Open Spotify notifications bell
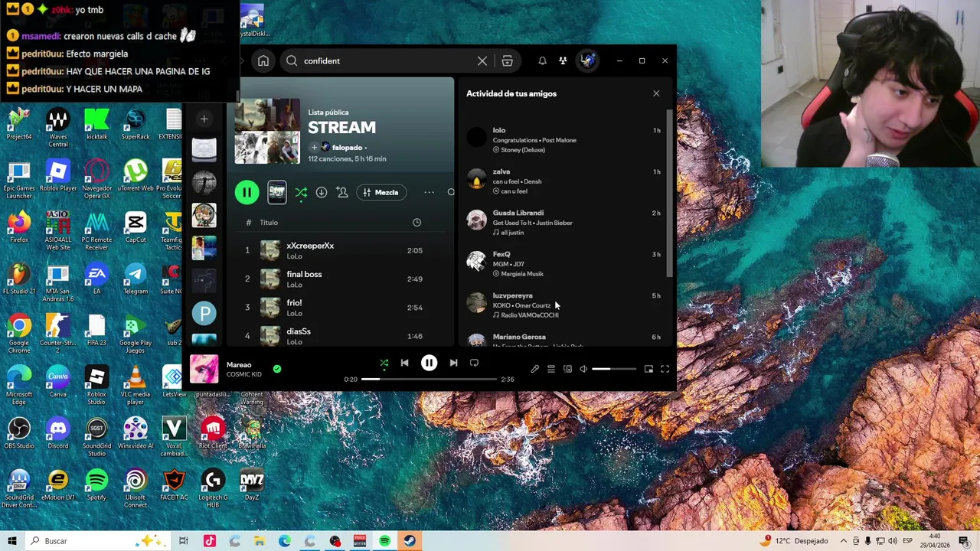This screenshot has width=980, height=551. 542,61
